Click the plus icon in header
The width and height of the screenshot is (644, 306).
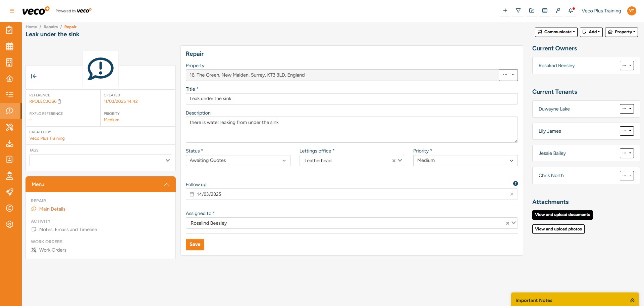(x=505, y=11)
